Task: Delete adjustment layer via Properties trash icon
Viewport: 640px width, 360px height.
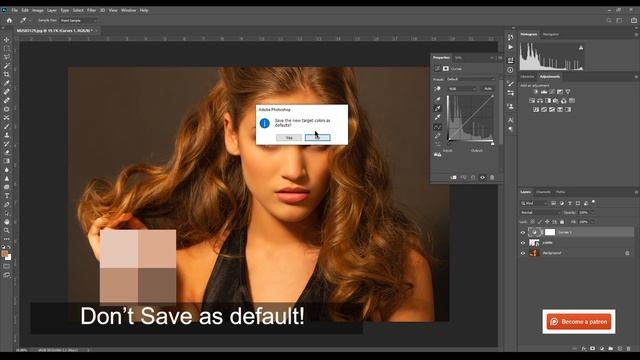Action: pyautogui.click(x=492, y=178)
